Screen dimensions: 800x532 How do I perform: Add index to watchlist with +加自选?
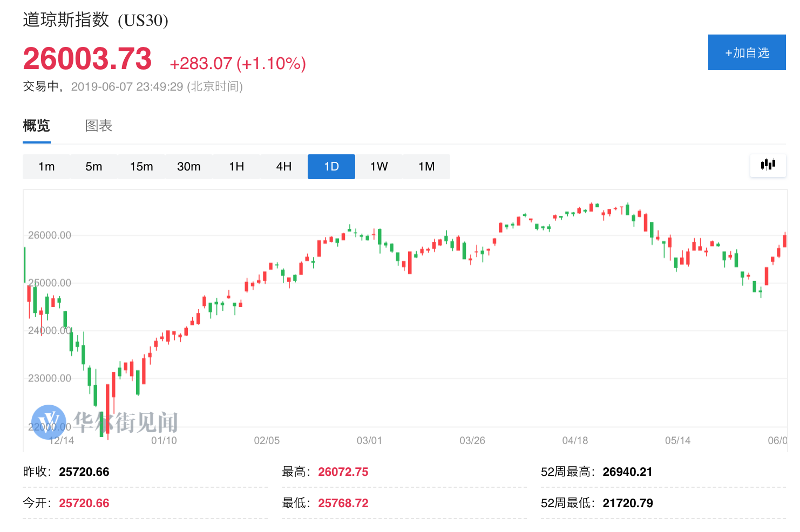coord(747,52)
